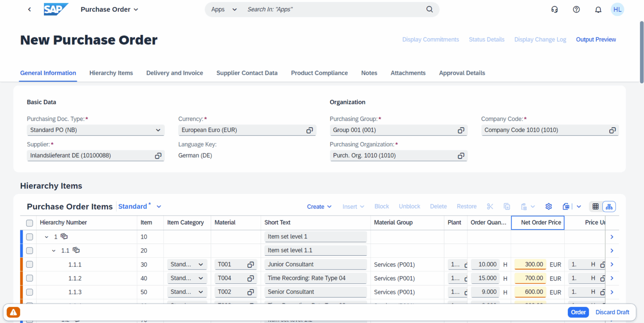
Task: Switch to flat table view icon
Action: tap(595, 206)
